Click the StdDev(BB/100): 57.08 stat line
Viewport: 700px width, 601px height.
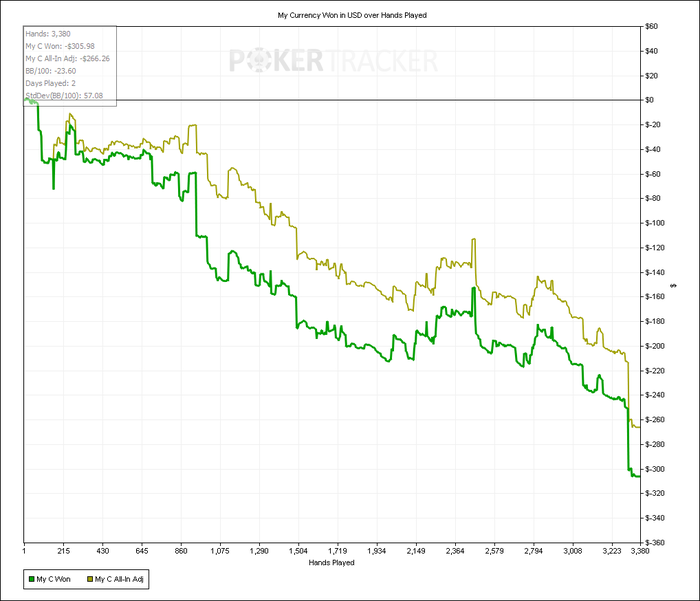tap(64, 96)
